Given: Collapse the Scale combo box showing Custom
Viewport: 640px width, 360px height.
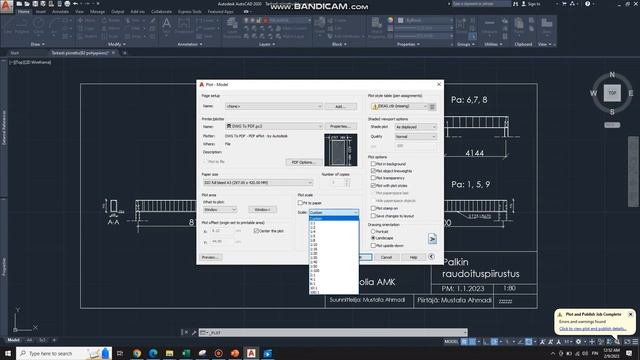Looking at the screenshot, I should point(334,212).
